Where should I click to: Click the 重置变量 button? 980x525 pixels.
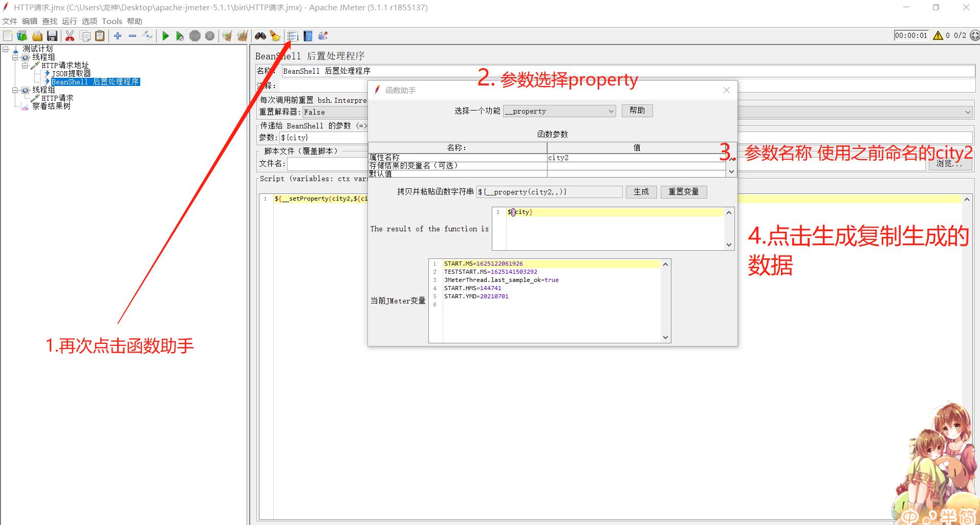tap(684, 192)
